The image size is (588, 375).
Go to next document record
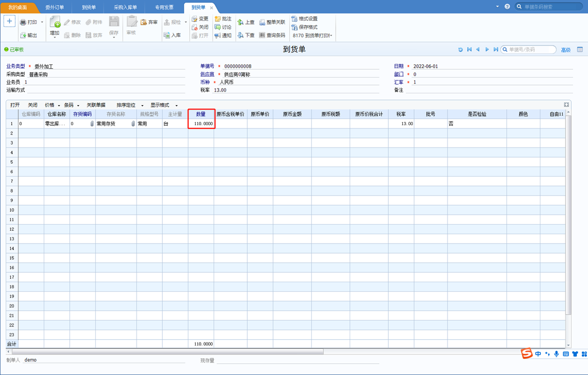click(487, 49)
